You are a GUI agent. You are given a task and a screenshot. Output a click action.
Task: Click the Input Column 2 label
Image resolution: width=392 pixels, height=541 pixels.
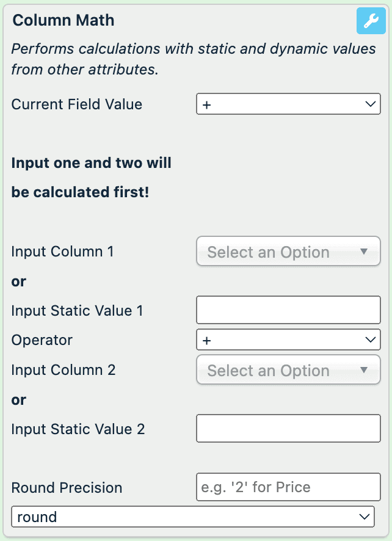64,370
